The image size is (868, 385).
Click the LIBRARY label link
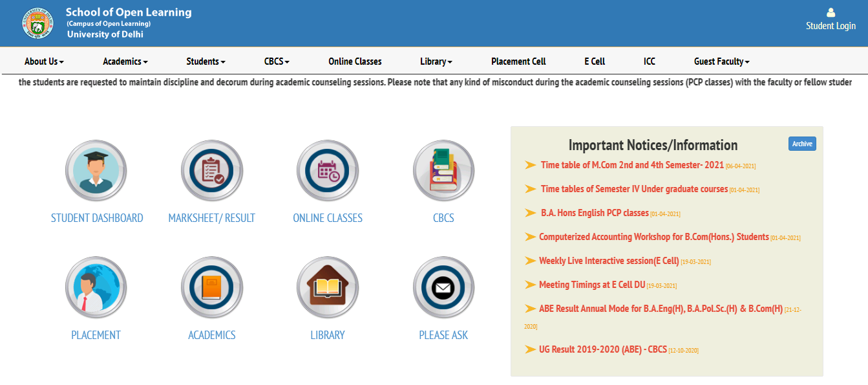[x=328, y=335]
